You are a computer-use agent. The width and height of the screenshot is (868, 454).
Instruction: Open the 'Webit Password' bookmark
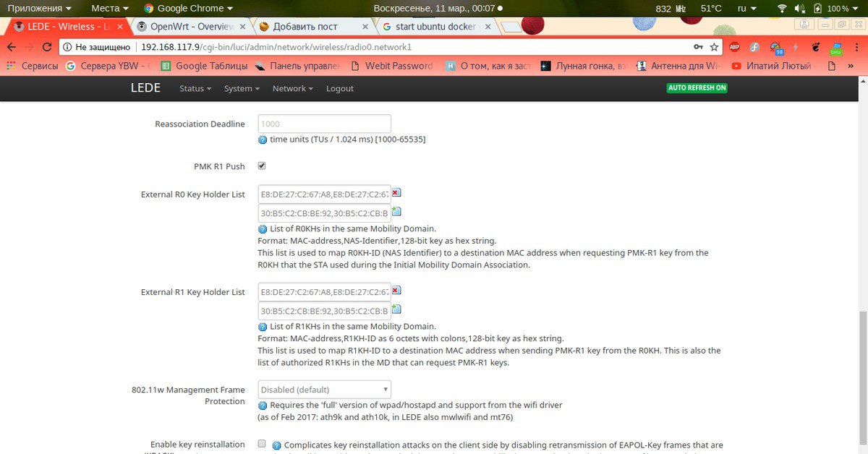click(x=392, y=66)
